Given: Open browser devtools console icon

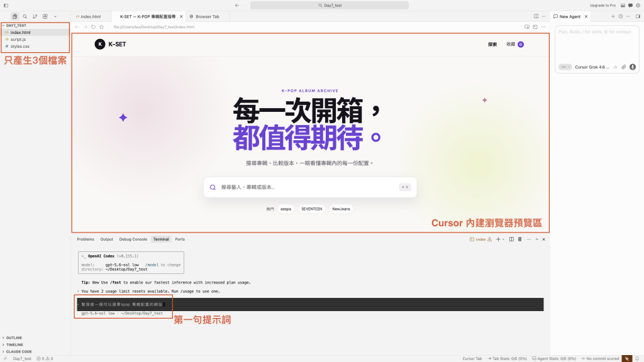Looking at the screenshot, I should coord(535,27).
